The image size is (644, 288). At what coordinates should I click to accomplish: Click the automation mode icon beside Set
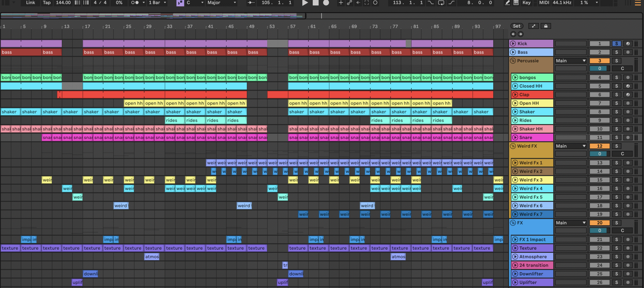pos(533,26)
